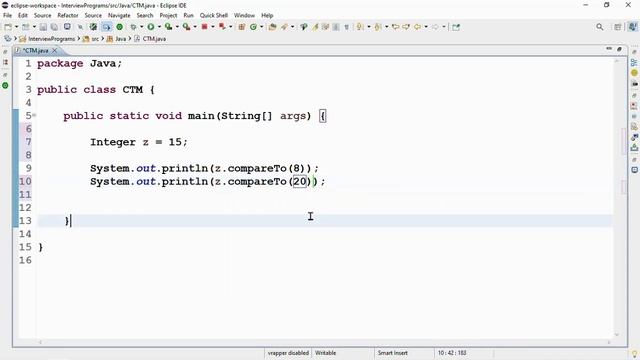The width and height of the screenshot is (640, 360).
Task: Click the line 'Integer z = 15;'
Action: point(139,142)
